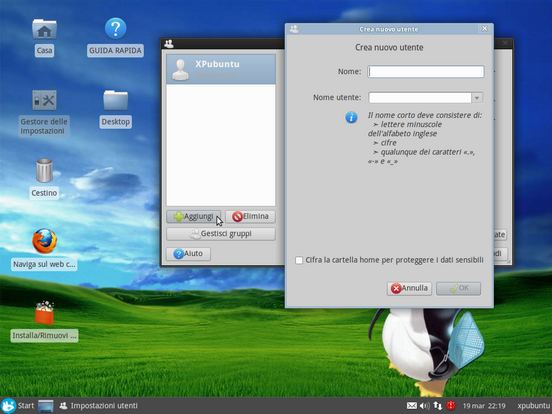The width and height of the screenshot is (552, 414).
Task: Click the Elimina button
Action: (250, 217)
